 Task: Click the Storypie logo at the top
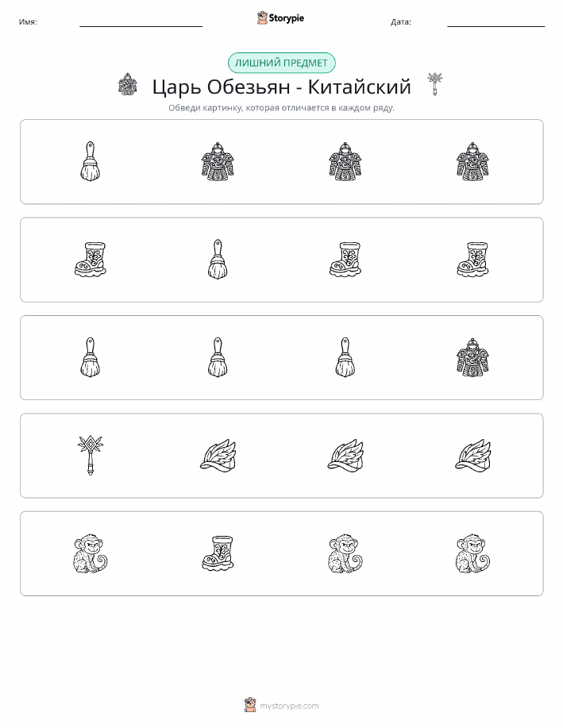point(280,18)
